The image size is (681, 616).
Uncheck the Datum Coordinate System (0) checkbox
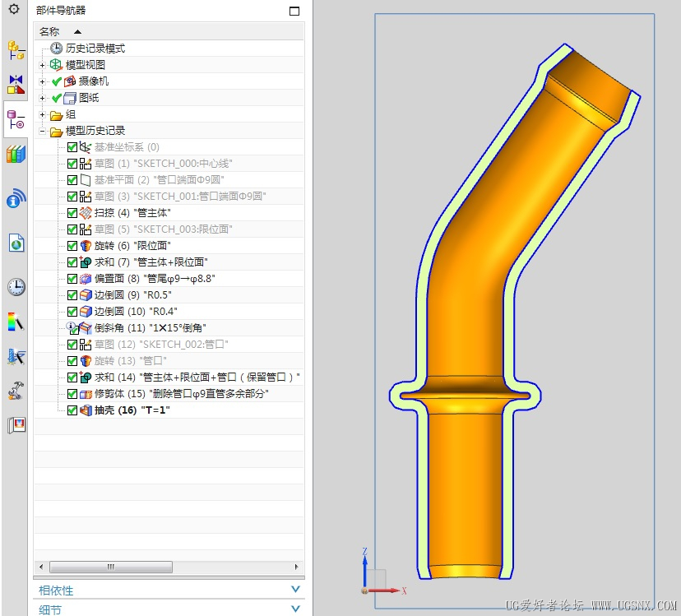[72, 147]
